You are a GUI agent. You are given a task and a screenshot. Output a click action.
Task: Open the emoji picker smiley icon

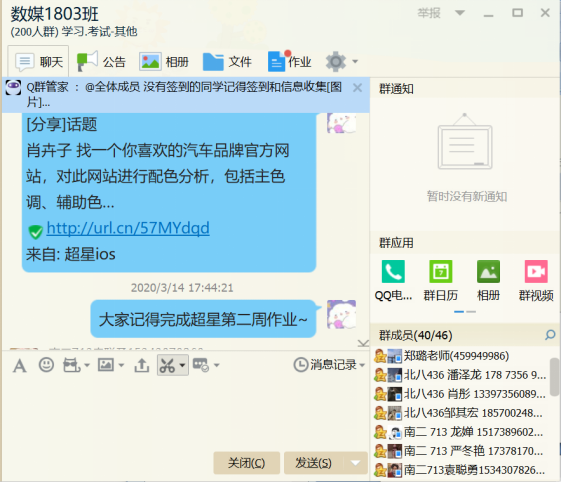[46, 365]
